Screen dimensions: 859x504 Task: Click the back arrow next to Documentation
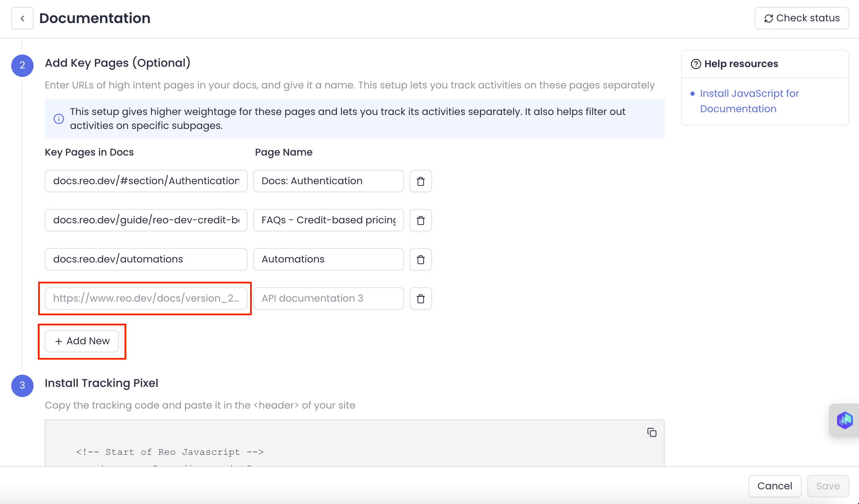(22, 19)
